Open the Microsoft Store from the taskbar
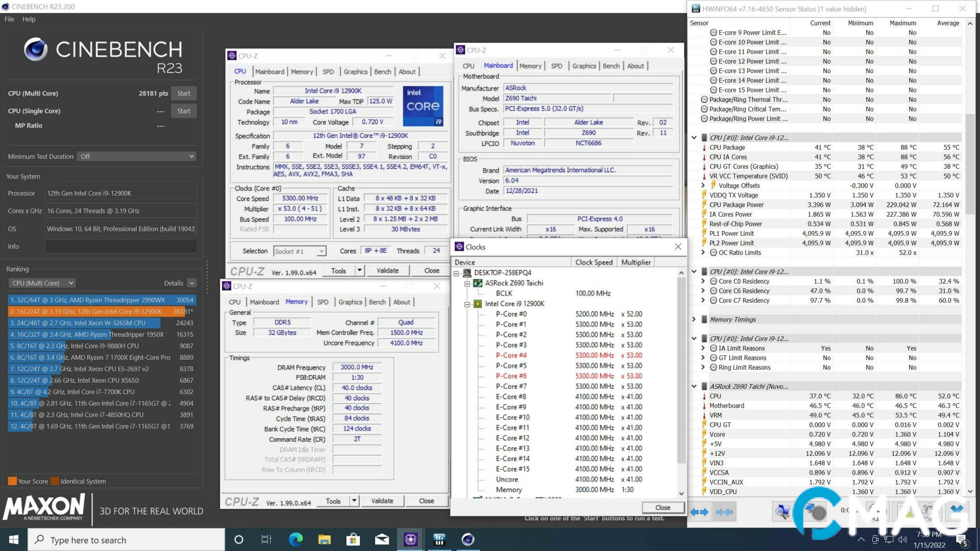 click(353, 540)
